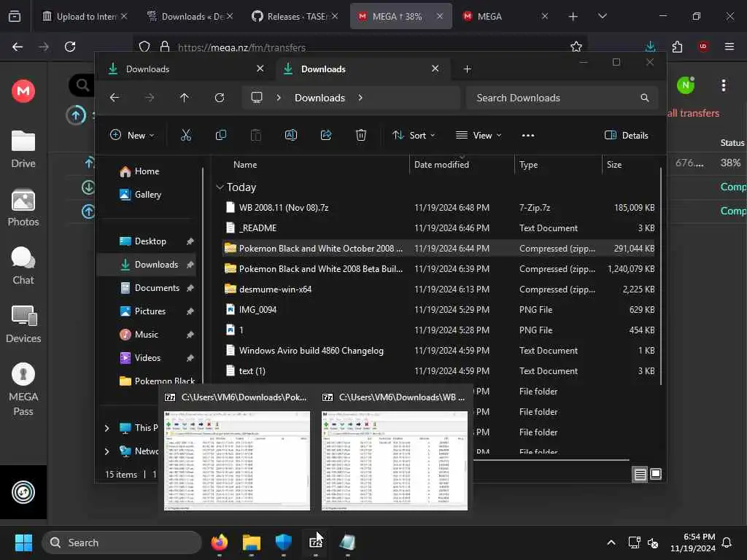Click the Windows taskbar Search box
The height and width of the screenshot is (560, 747).
point(123,542)
